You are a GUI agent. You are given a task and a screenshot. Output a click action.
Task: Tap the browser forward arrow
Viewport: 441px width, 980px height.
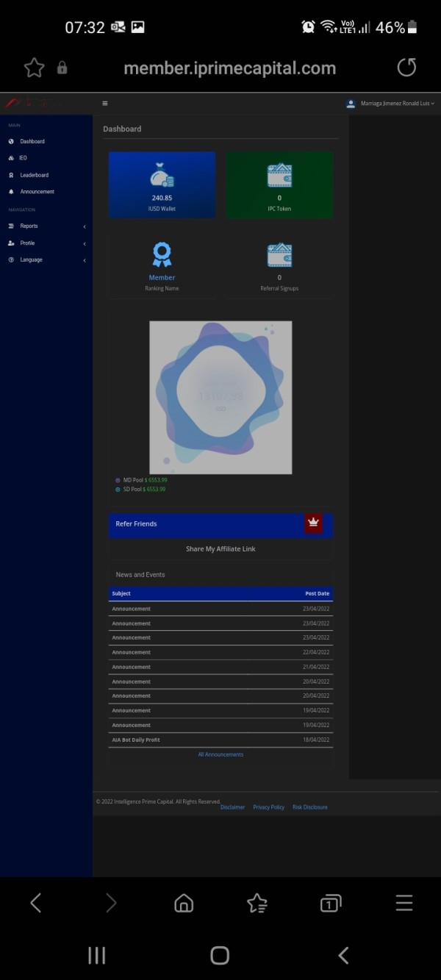tap(111, 903)
